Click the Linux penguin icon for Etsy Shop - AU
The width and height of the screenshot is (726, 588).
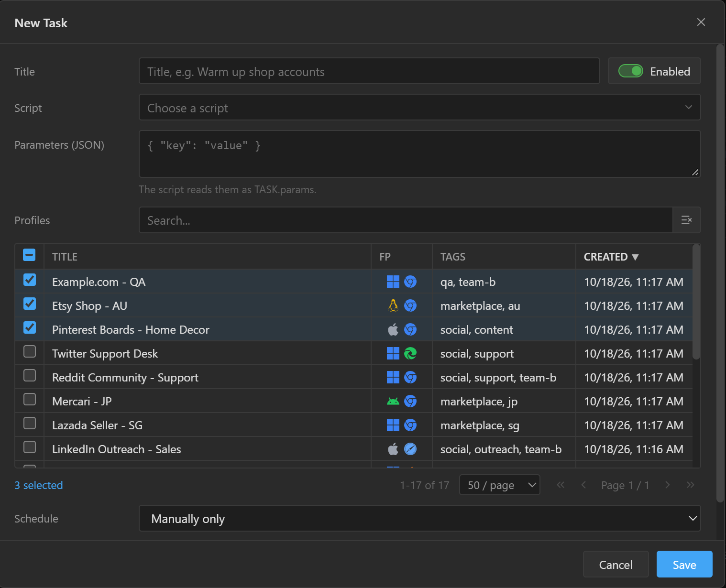(x=393, y=305)
